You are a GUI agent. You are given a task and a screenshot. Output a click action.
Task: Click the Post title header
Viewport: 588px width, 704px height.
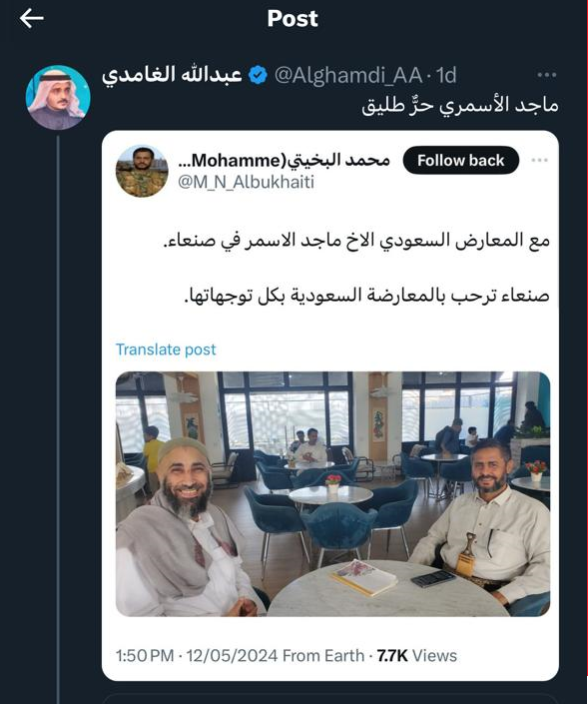[293, 19]
